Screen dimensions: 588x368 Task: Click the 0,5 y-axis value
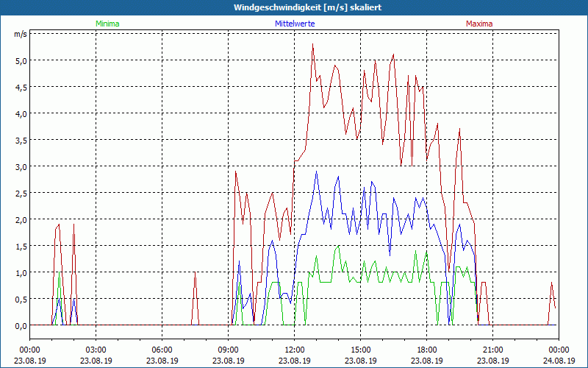coord(21,300)
